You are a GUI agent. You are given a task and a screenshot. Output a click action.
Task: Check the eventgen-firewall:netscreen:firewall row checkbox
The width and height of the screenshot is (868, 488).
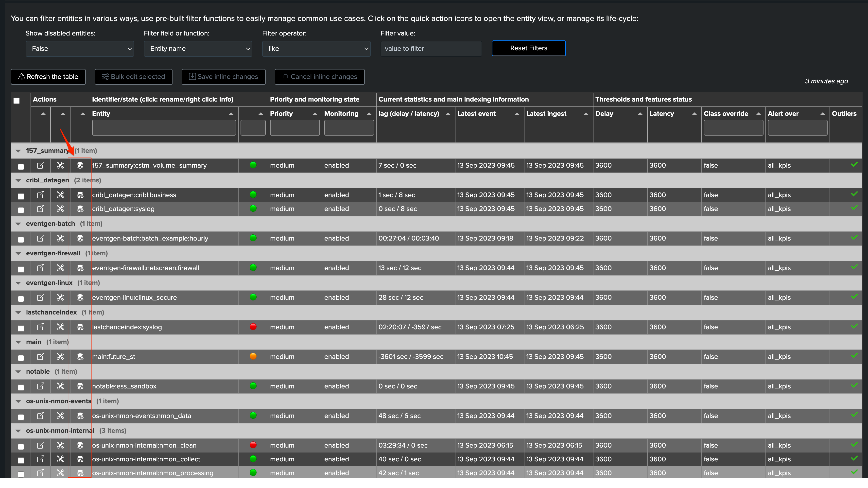pyautogui.click(x=21, y=269)
